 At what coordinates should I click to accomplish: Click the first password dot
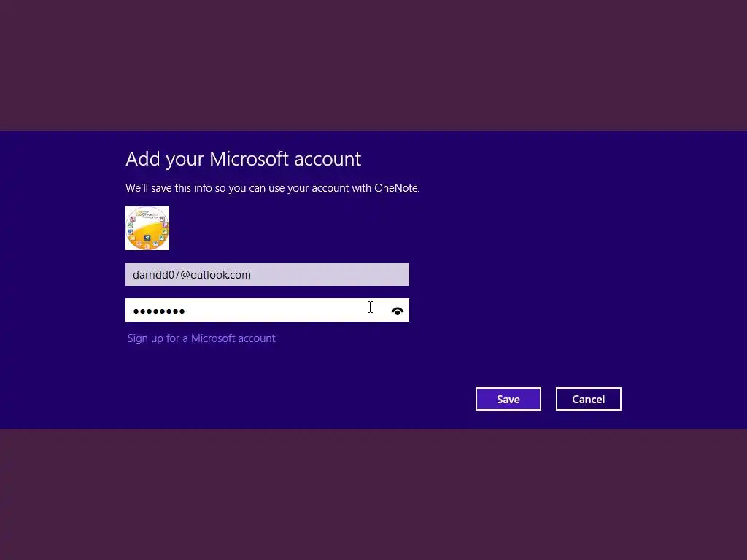tap(136, 311)
